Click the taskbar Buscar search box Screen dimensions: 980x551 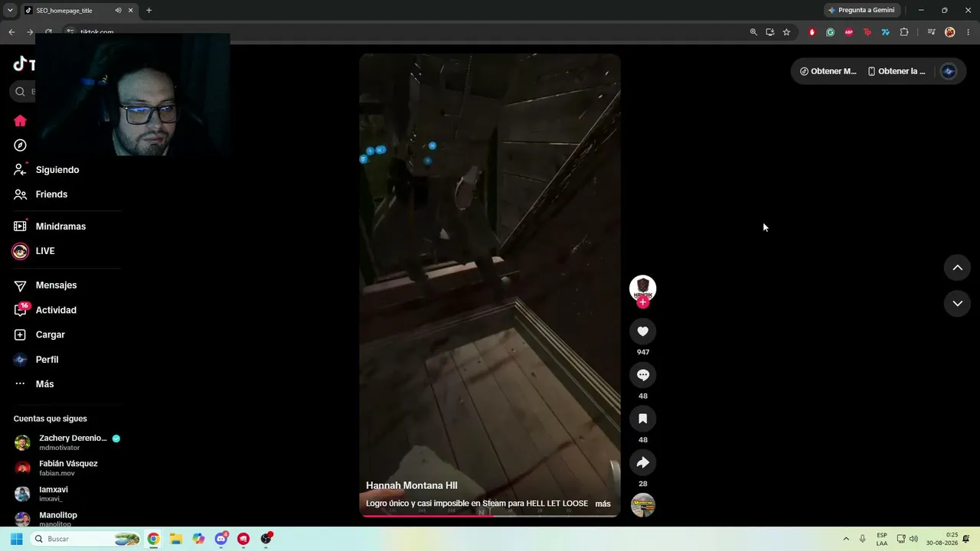pyautogui.click(x=87, y=539)
